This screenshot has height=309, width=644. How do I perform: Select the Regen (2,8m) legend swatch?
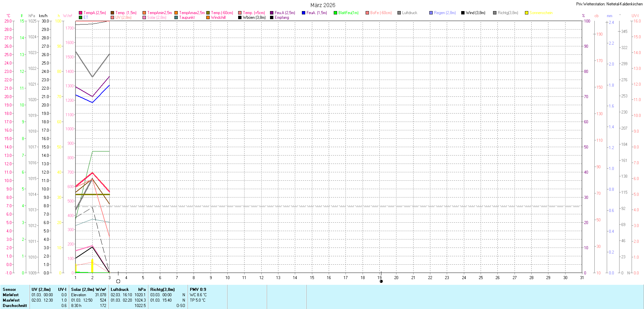(431, 13)
